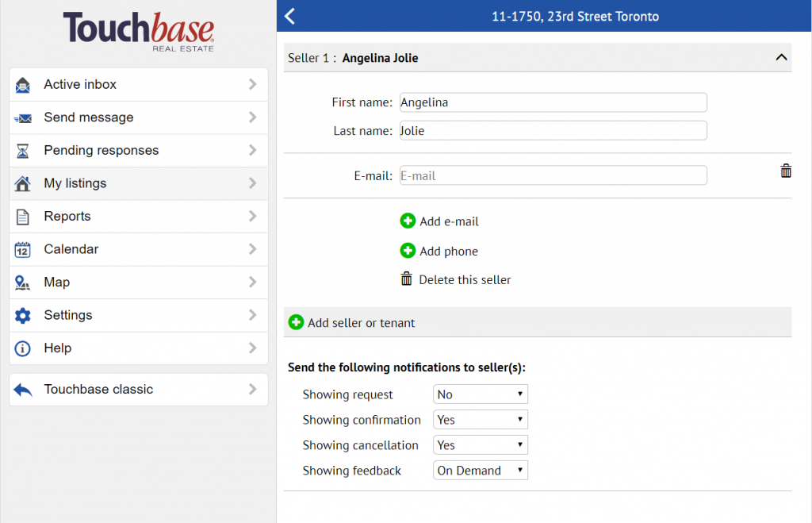Click the Pending responses hourglass icon
This screenshot has width=812, height=523.
tap(23, 151)
